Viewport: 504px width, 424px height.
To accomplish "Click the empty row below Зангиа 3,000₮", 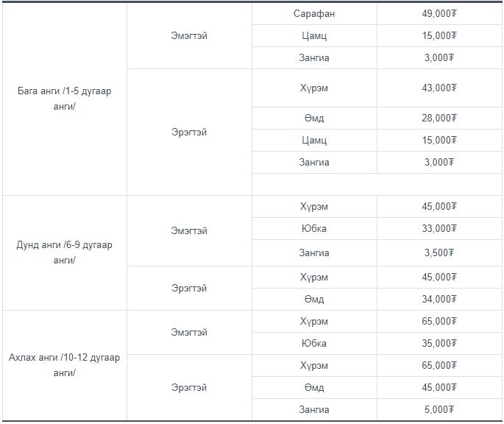I will (377, 184).
